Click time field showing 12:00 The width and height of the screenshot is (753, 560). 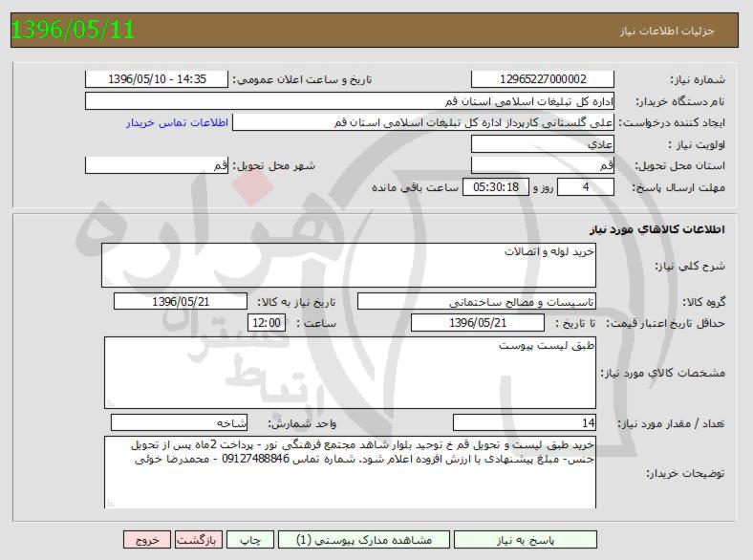(267, 323)
